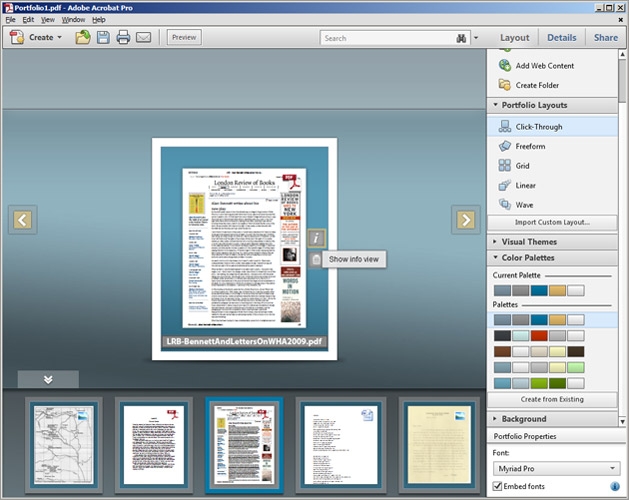The width and height of the screenshot is (629, 500).
Task: Open the Myriad Pro font dropdown
Action: pos(556,468)
